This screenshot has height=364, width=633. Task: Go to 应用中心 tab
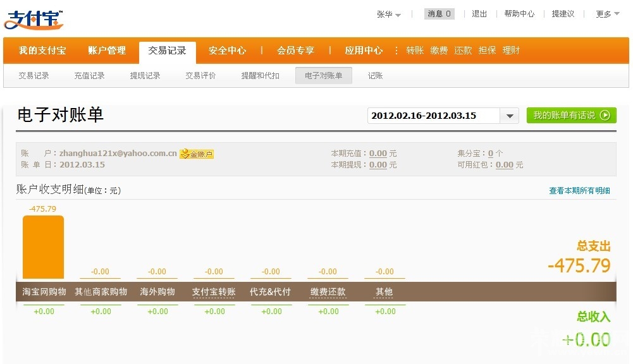(364, 51)
